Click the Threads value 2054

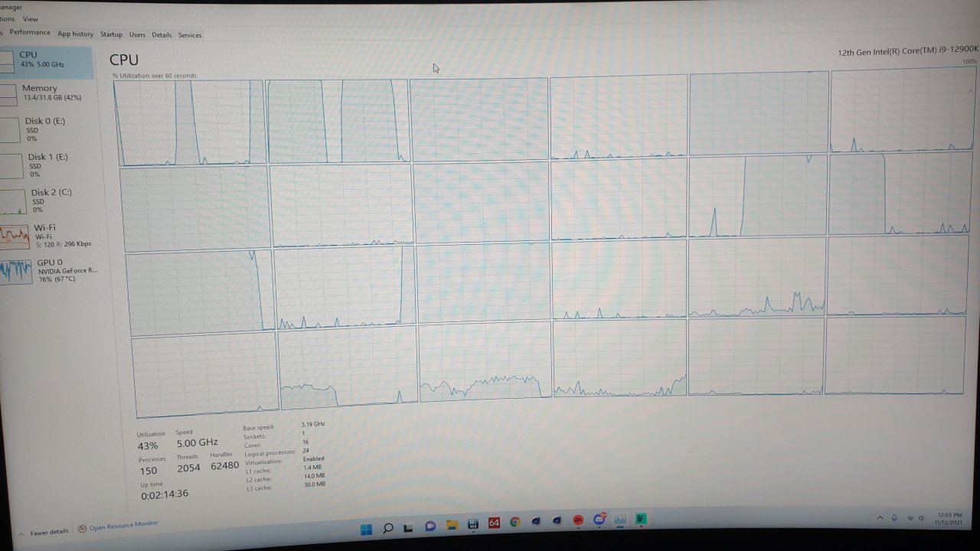tap(188, 468)
